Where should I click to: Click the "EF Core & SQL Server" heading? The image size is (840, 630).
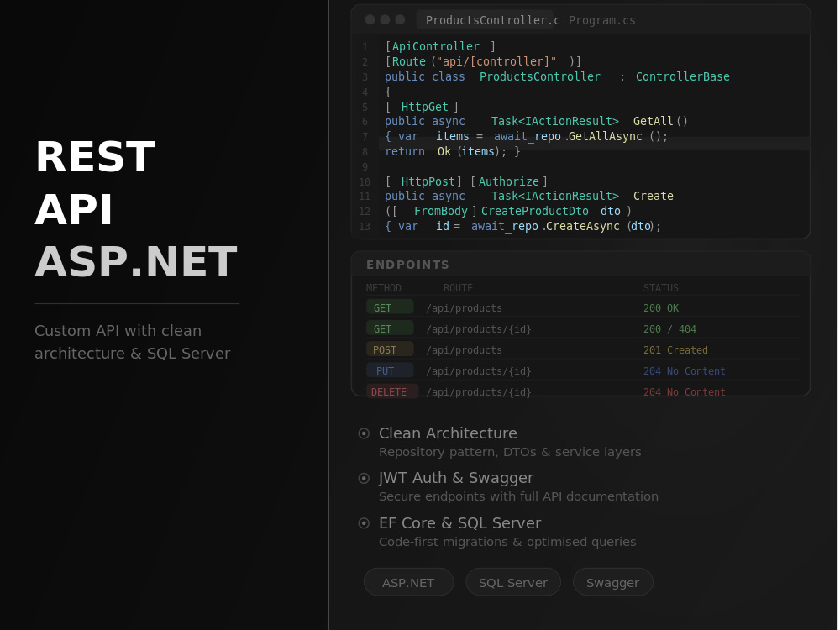(x=459, y=522)
